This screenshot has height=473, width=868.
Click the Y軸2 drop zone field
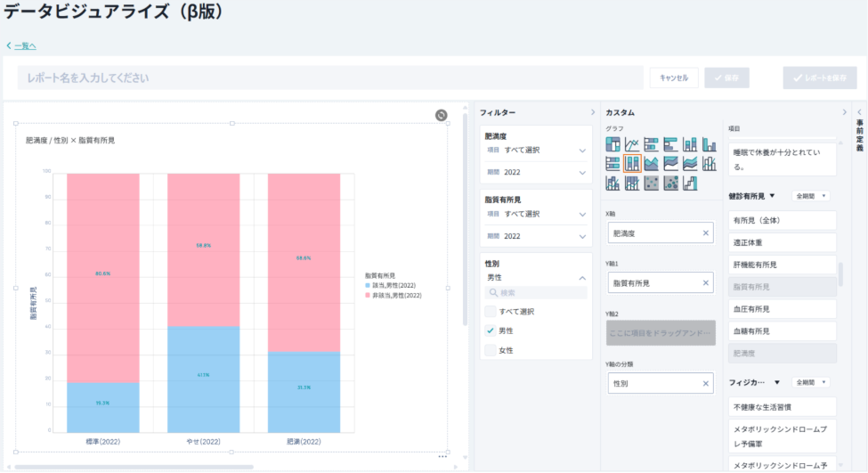661,333
